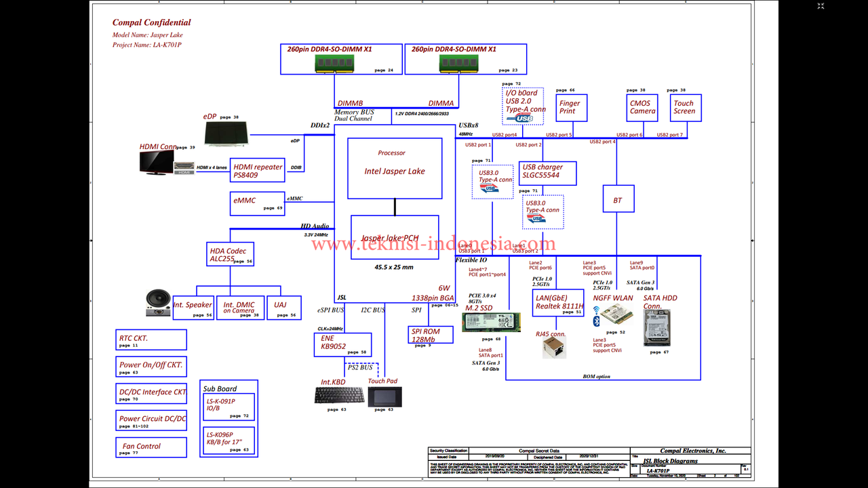The height and width of the screenshot is (488, 868).
Task: Click the 'BOM option' label
Action: (x=597, y=376)
